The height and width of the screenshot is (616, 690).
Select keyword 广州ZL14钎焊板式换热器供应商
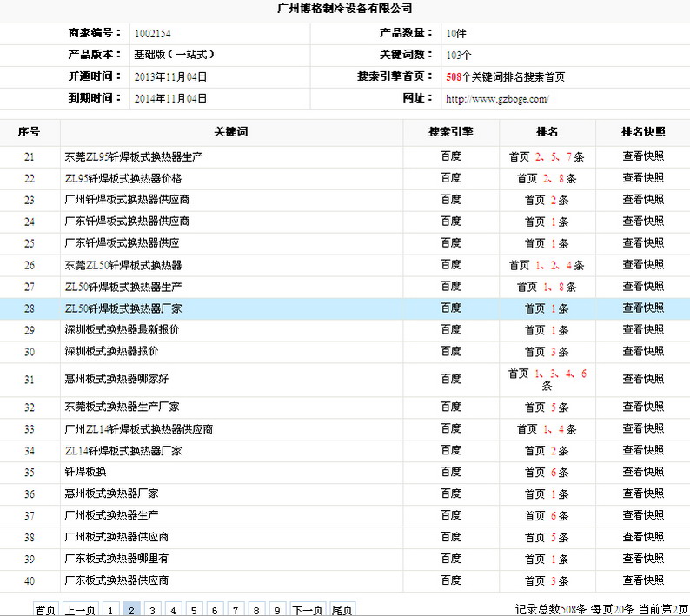[139, 429]
